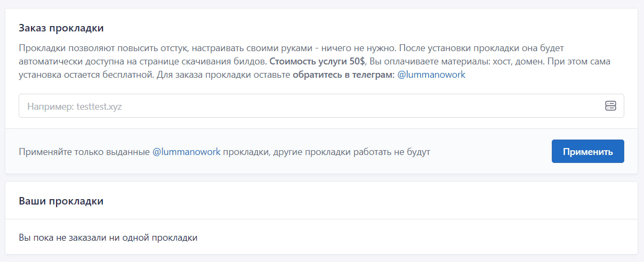Viewport: 644px width, 262px height.
Task: Click "автоматически доступна на странице скачивания билдов" text
Action: coord(142,61)
